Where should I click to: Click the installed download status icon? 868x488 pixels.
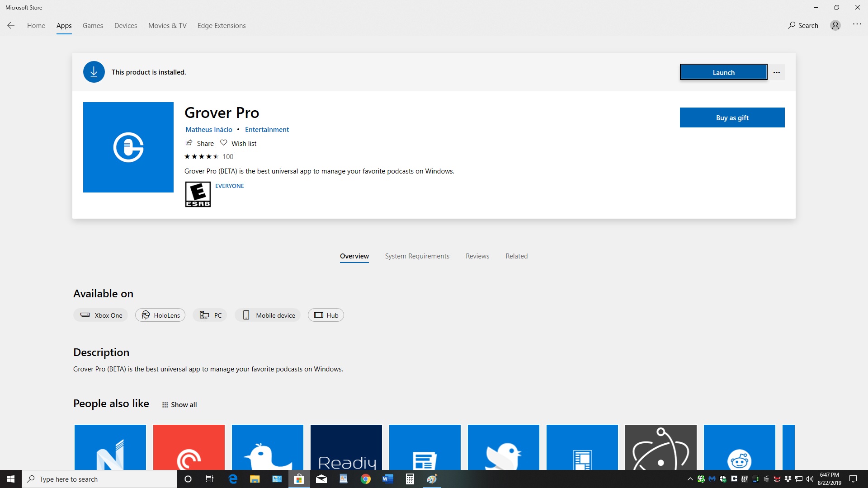[x=94, y=72]
